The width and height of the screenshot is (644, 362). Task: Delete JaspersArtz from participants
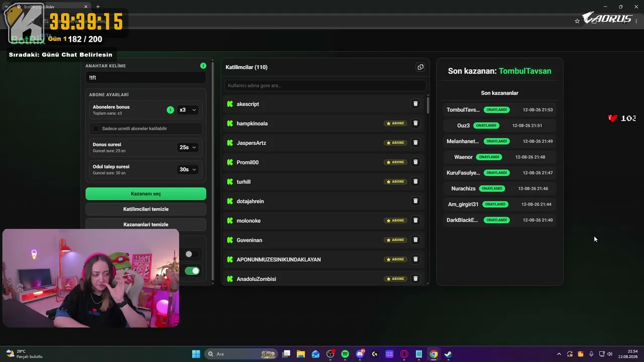[416, 143]
